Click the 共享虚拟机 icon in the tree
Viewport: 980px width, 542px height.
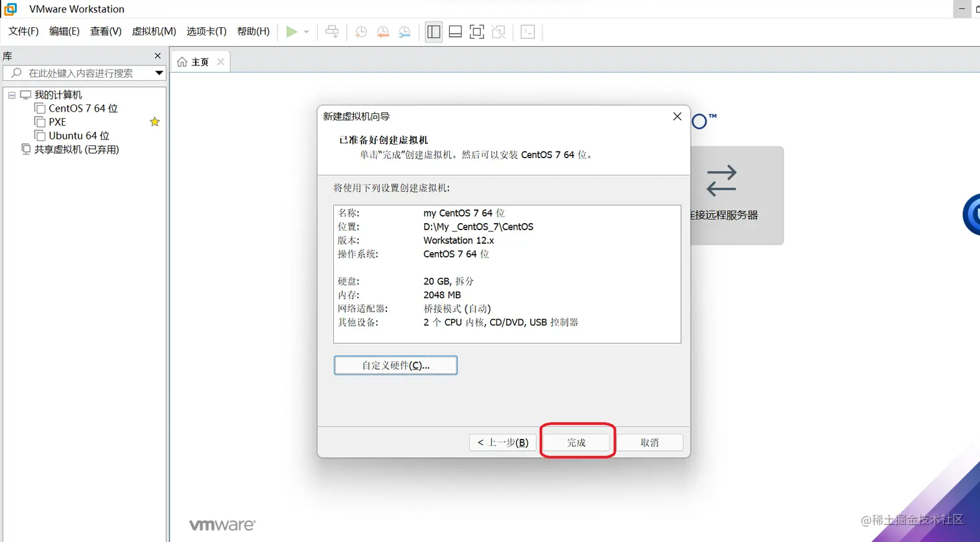26,149
